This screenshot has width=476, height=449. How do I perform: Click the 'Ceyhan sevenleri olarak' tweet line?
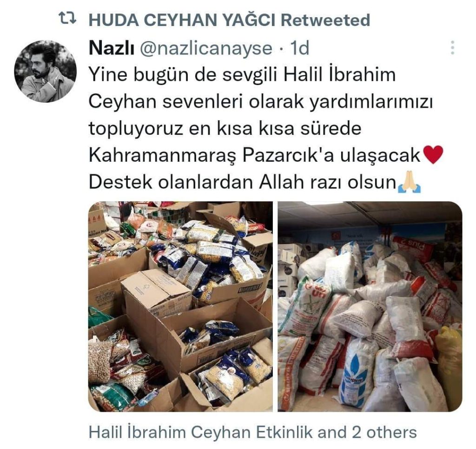(x=260, y=101)
